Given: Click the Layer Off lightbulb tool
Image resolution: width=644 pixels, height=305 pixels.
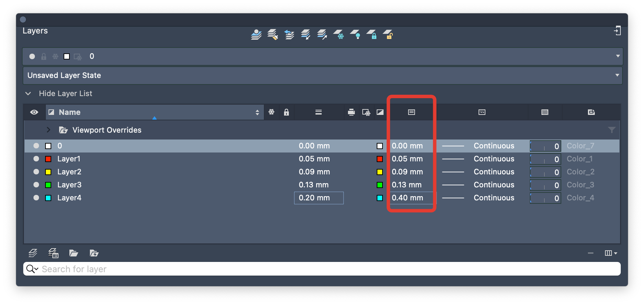Looking at the screenshot, I should (x=355, y=35).
